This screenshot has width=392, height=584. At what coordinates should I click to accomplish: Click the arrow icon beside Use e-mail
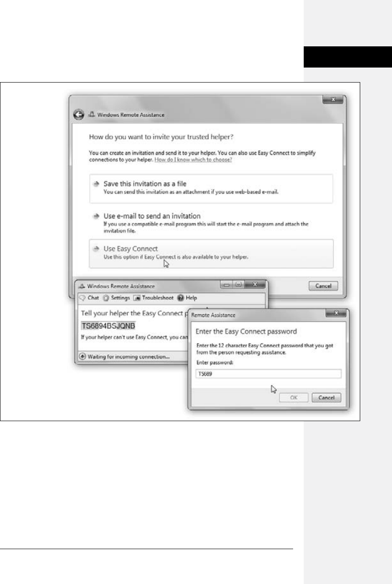click(x=95, y=216)
